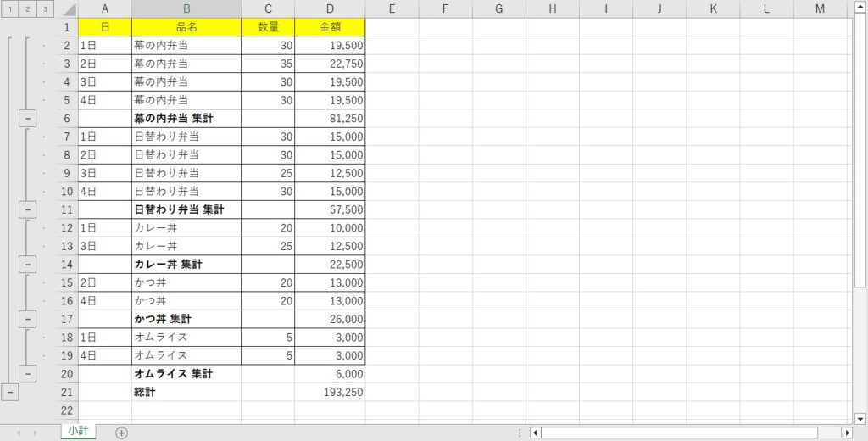The width and height of the screenshot is (868, 441).
Task: Select column B header
Action: 186,9
